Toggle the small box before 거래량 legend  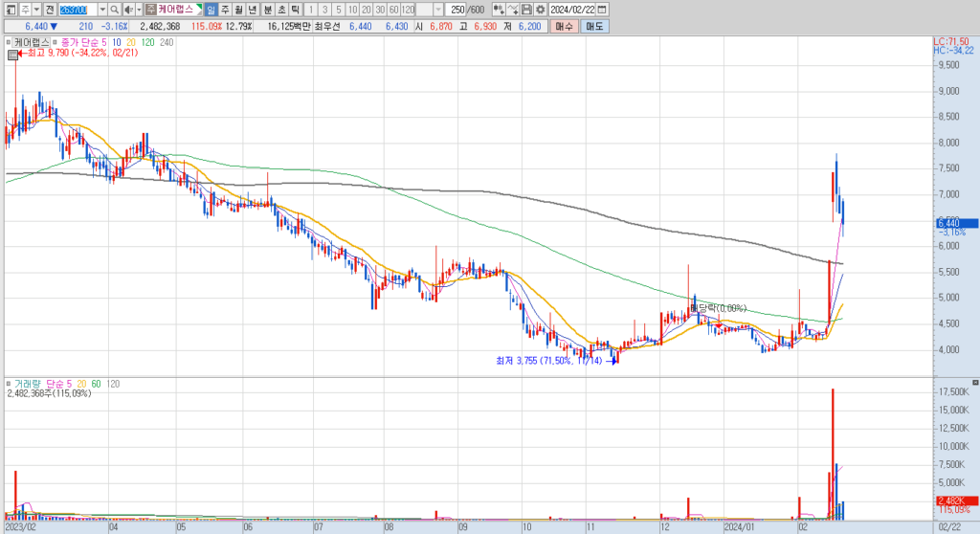coord(8,384)
